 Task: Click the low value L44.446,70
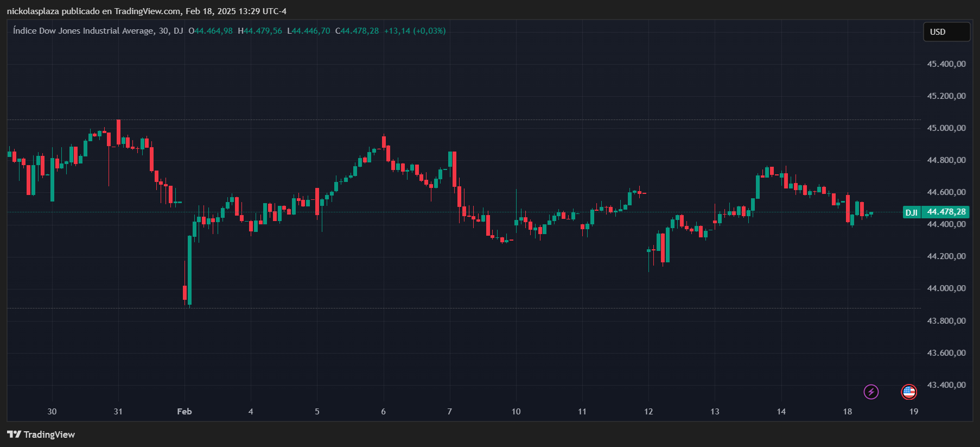tap(309, 31)
